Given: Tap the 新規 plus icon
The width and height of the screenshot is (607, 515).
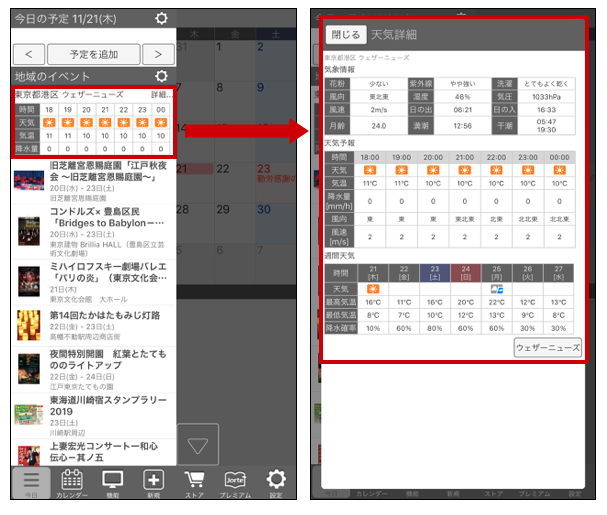Looking at the screenshot, I should (153, 483).
